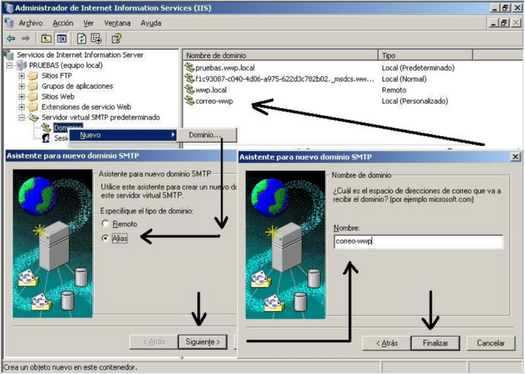This screenshot has height=374, width=525.
Task: Click the Forward arrow toolbar icon
Action: pyautogui.click(x=26, y=39)
